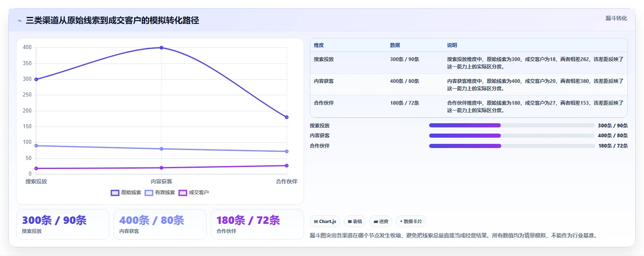
Task: Click the 有效线索 data point at 搜索投放
Action: (x=36, y=146)
